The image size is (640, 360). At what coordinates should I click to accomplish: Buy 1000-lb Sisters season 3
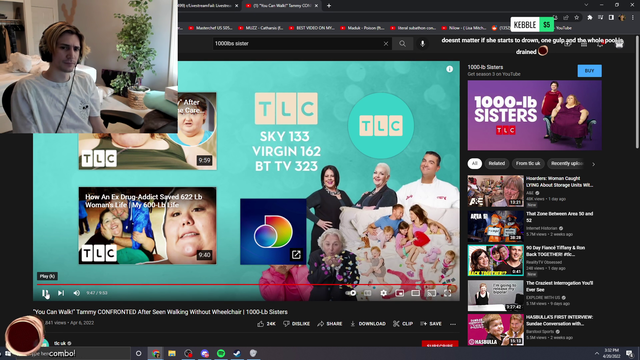pyautogui.click(x=589, y=71)
